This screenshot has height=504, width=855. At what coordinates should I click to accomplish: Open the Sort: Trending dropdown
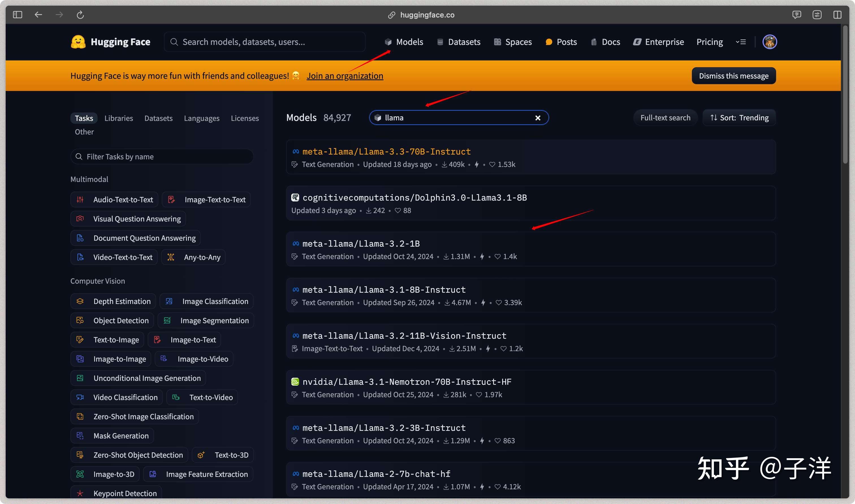[x=739, y=118]
